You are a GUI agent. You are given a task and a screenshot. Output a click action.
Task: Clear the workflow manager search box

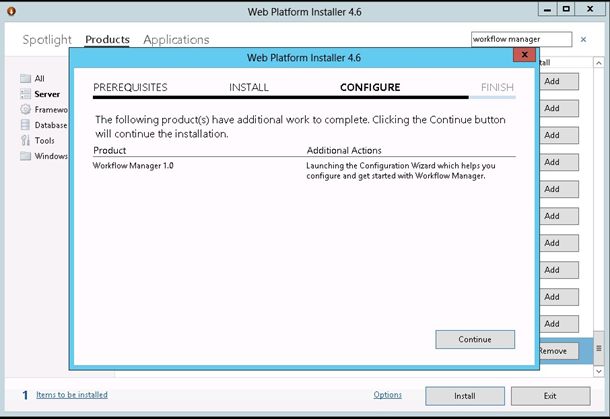coord(583,39)
